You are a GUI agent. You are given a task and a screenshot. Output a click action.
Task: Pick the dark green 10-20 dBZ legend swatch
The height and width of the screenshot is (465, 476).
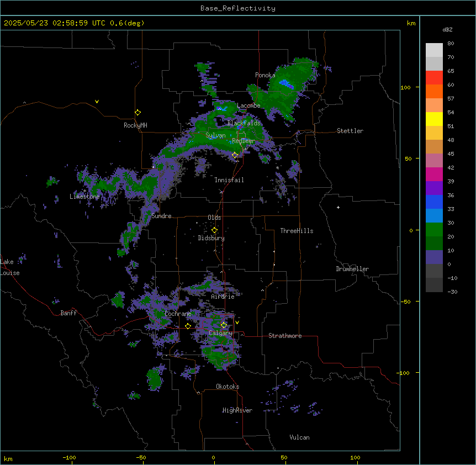(x=434, y=244)
